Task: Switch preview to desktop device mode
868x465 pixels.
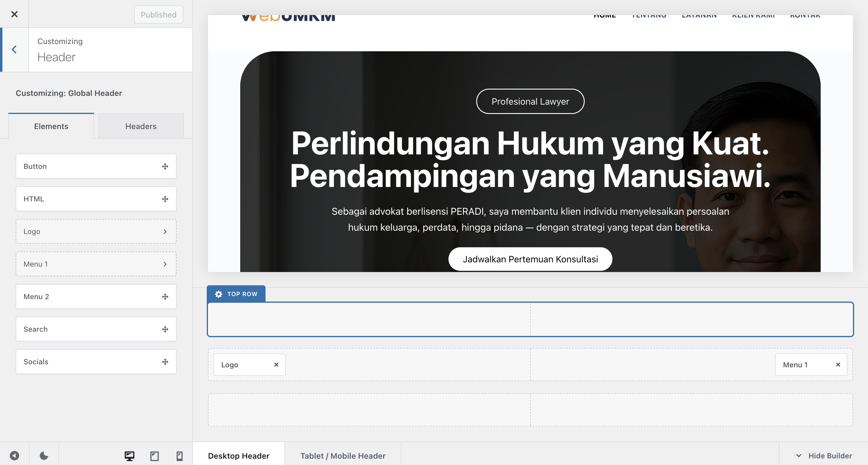Action: pyautogui.click(x=130, y=456)
